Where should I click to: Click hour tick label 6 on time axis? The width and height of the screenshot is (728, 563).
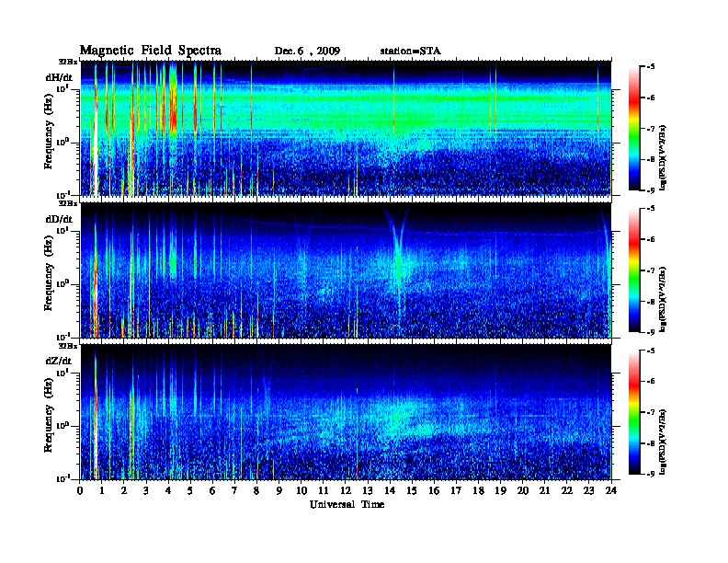[x=212, y=491]
